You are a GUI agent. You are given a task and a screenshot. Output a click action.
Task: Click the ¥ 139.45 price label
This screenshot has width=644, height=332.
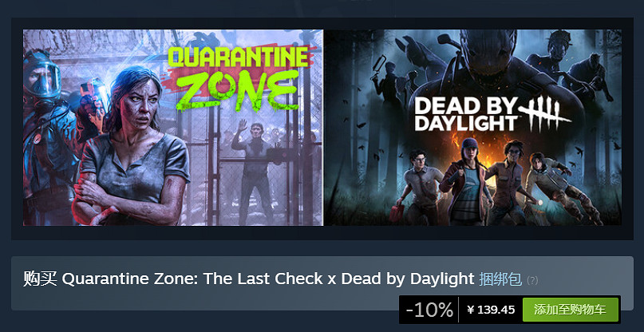(x=491, y=310)
